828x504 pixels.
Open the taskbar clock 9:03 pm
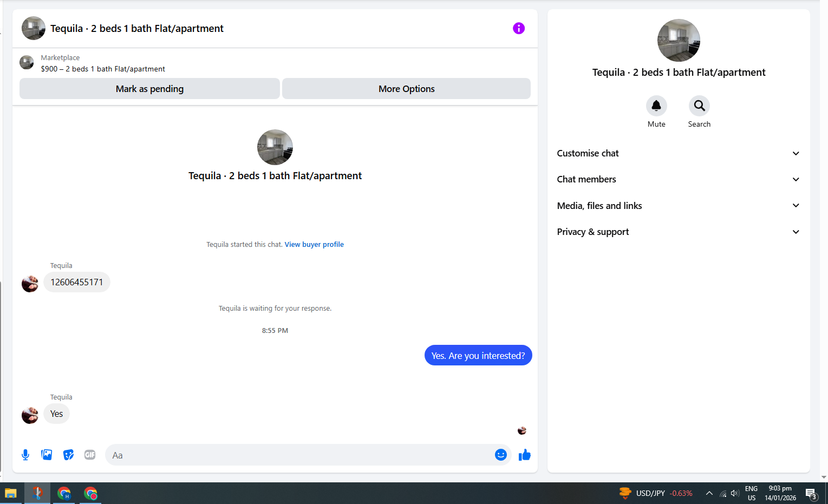780,493
